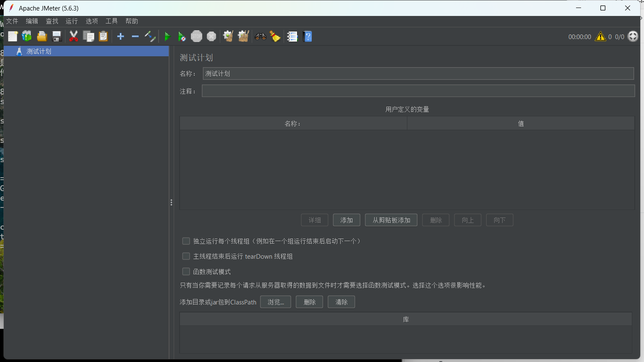Collapse all tree nodes with minus icon
The width and height of the screenshot is (644, 362).
(x=135, y=37)
